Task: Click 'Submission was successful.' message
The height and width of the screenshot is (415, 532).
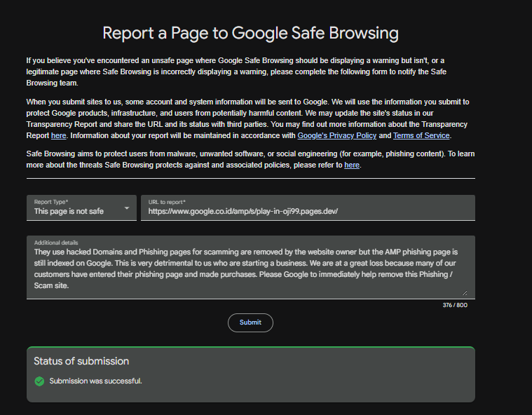Action: click(95, 381)
